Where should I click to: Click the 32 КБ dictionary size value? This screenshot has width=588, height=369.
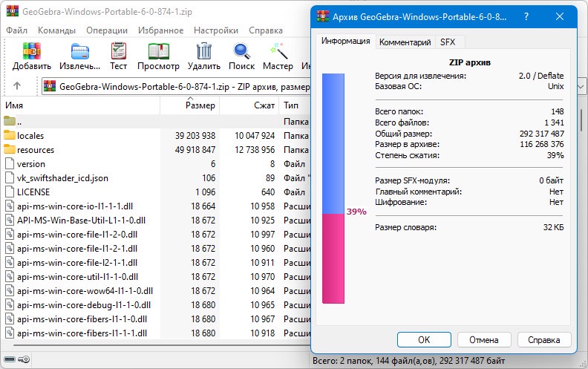click(x=553, y=227)
